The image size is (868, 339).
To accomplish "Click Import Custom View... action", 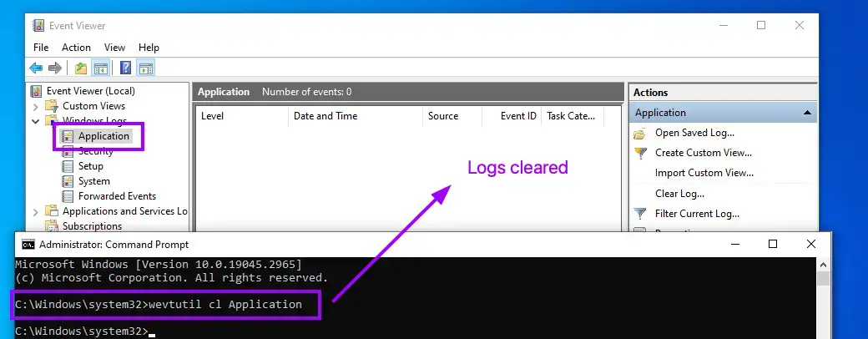I will pos(704,173).
